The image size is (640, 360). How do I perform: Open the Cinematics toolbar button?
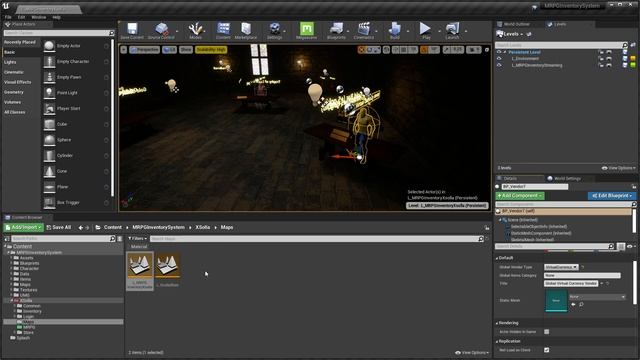tap(364, 31)
